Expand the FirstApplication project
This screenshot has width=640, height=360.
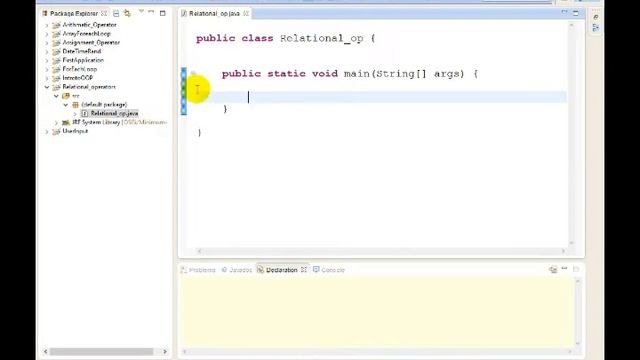[47, 61]
